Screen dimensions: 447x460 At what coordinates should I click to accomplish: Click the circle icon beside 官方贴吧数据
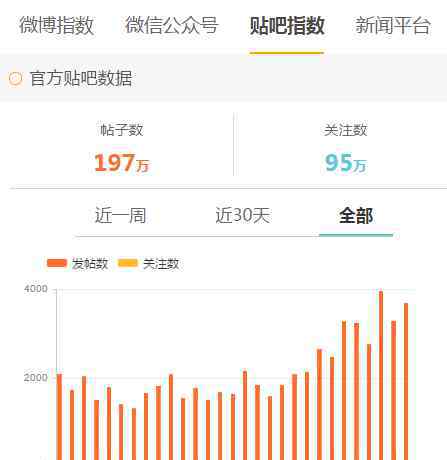pos(15,79)
